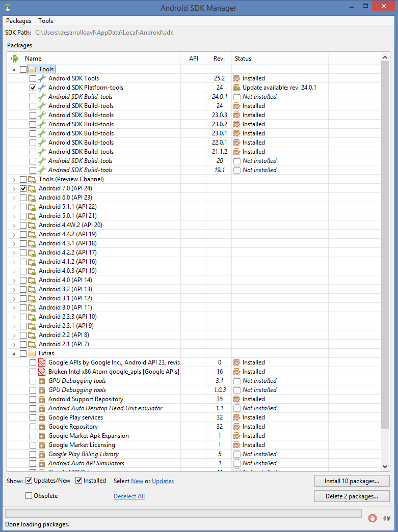
Task: Click the green wrench icon for Build-tools 24.0.1
Action: [42, 97]
